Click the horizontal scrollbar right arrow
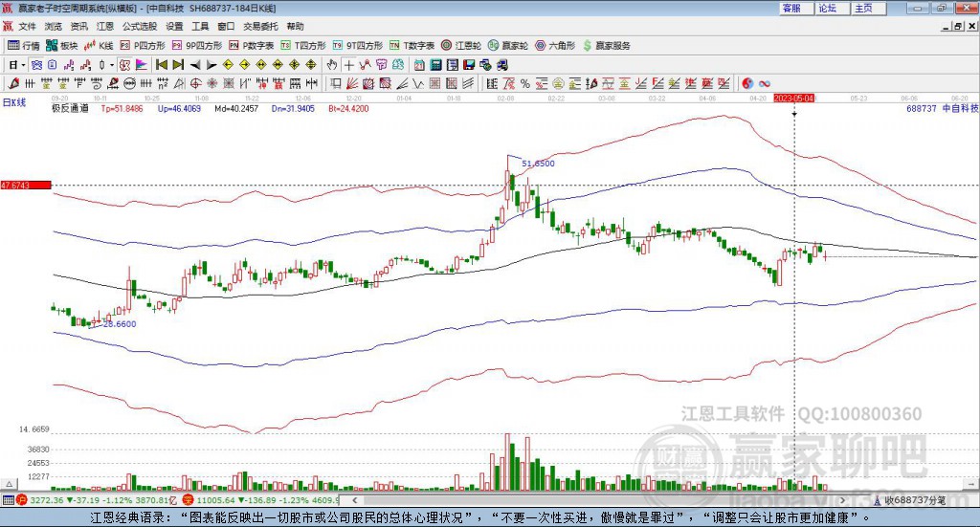The image size is (980, 527). click(x=843, y=500)
